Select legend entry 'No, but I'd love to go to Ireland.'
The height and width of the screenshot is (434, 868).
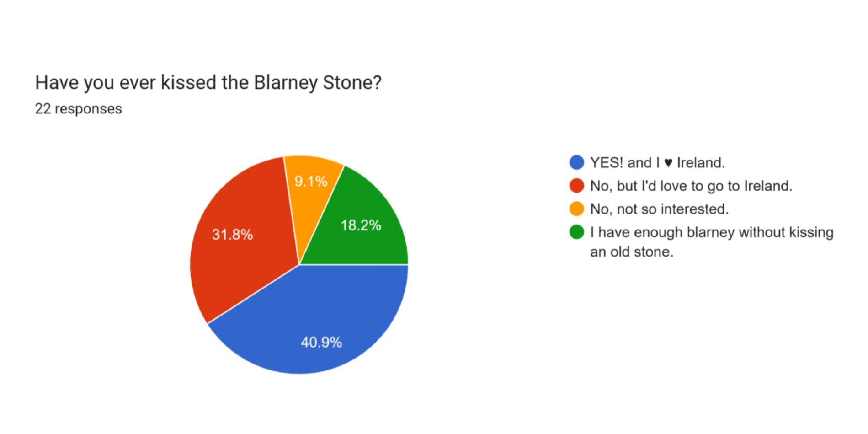[691, 186]
